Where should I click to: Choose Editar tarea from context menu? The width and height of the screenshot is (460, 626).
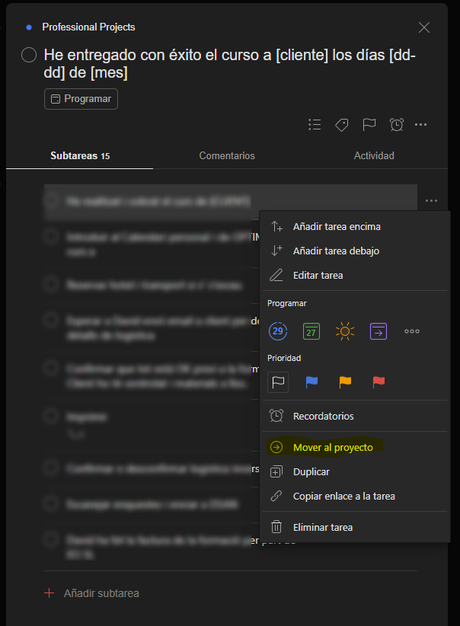(x=355, y=275)
